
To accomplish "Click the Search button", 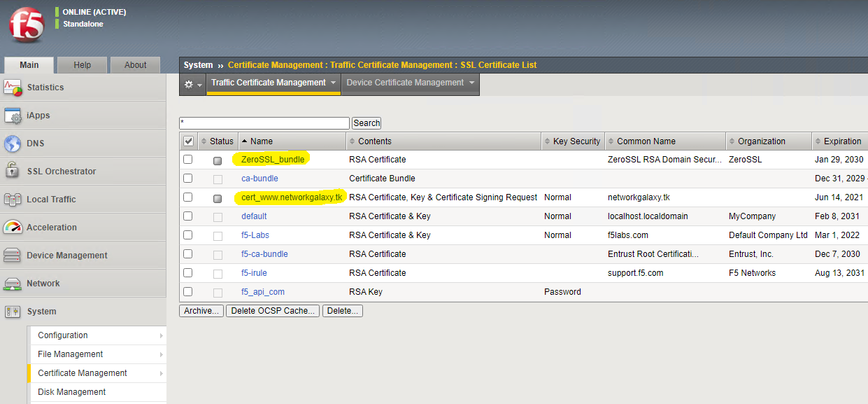I will pos(367,123).
